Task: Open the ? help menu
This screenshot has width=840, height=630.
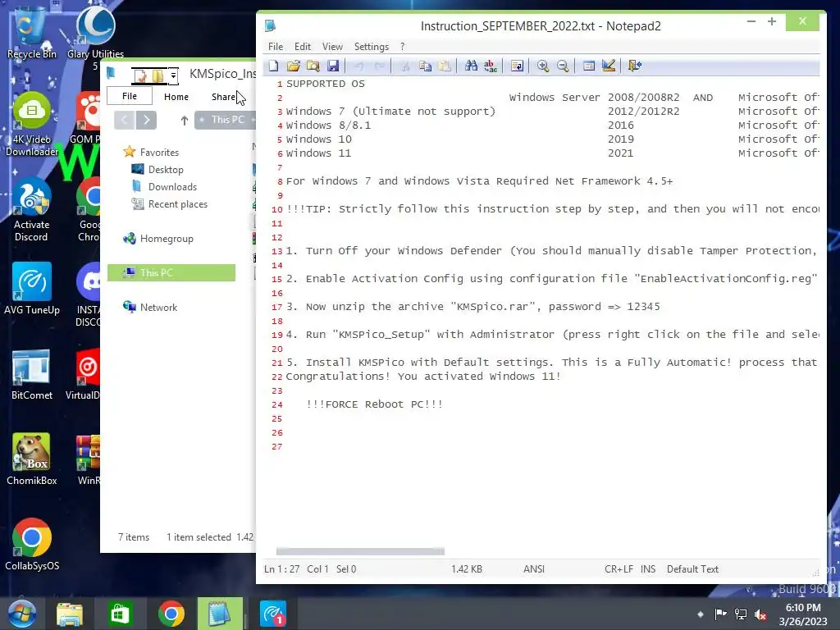Action: click(402, 47)
